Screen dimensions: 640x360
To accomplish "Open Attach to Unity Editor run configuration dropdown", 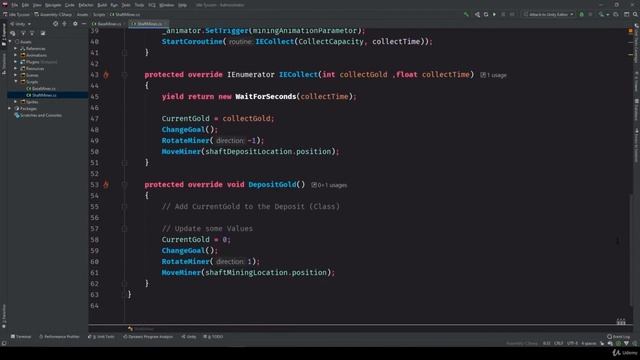I will [549, 14].
